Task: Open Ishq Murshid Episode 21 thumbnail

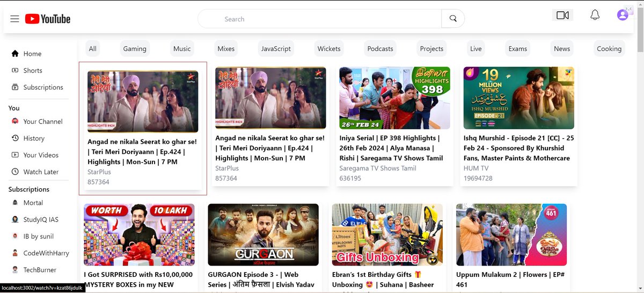Action: [519, 98]
